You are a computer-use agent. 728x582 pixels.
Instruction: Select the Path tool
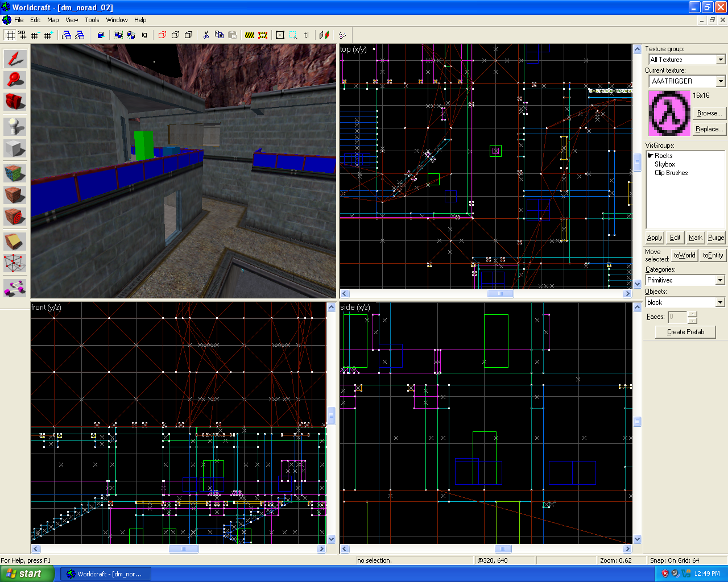click(15, 288)
